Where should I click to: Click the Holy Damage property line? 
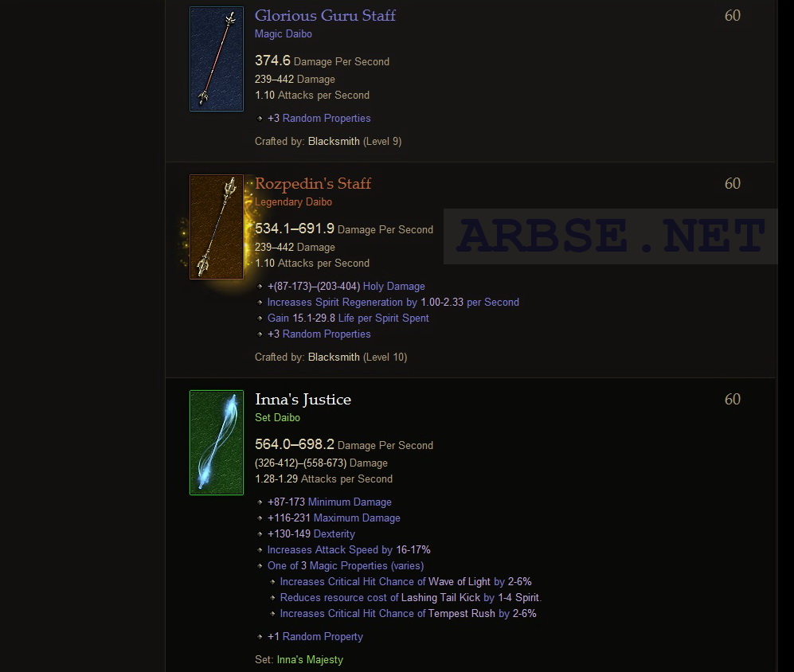pos(346,287)
